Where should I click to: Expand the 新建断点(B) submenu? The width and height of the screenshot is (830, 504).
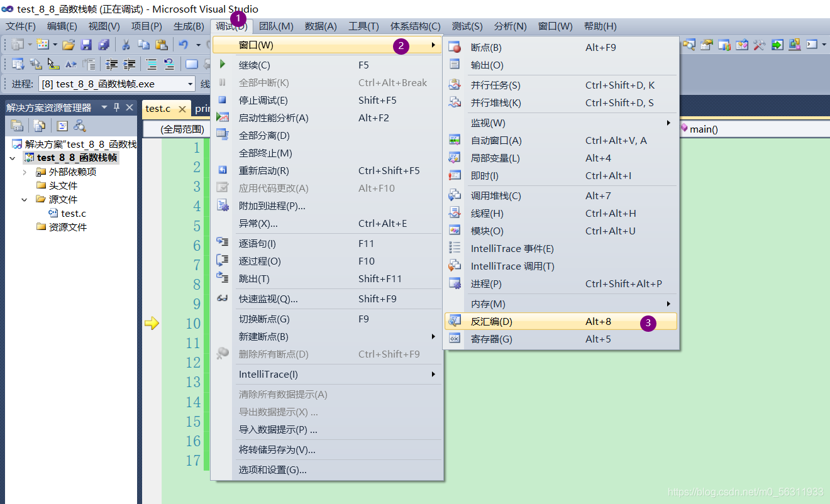pos(326,336)
